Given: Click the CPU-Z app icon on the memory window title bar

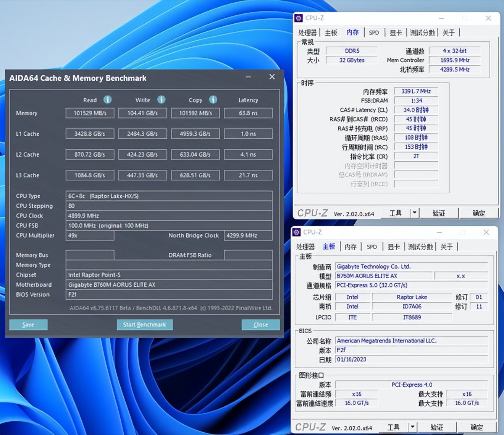Looking at the screenshot, I should click(x=298, y=18).
